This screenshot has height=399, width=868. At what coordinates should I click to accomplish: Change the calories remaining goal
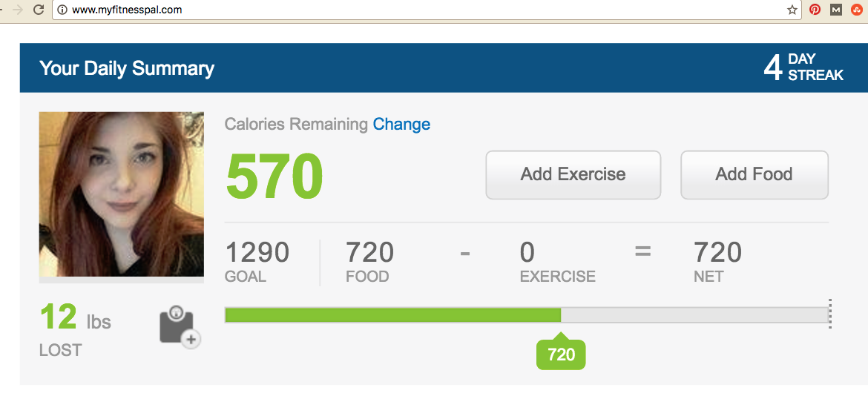401,125
